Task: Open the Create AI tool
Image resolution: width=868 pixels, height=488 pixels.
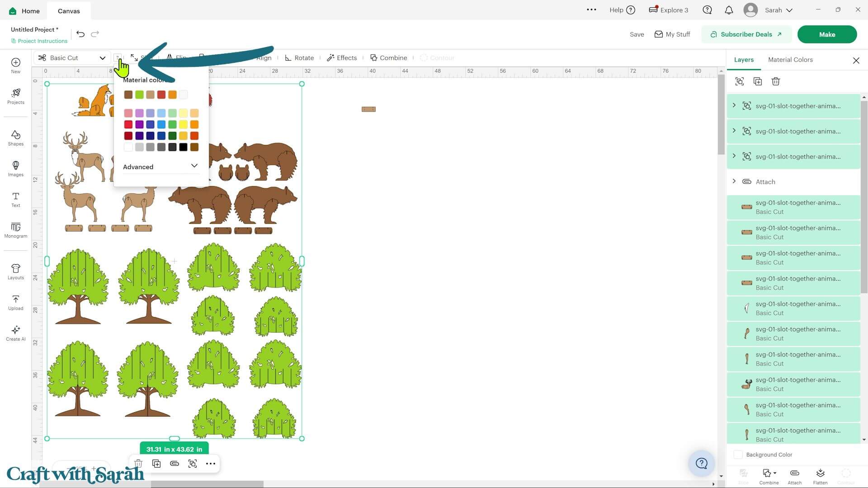Action: click(15, 333)
